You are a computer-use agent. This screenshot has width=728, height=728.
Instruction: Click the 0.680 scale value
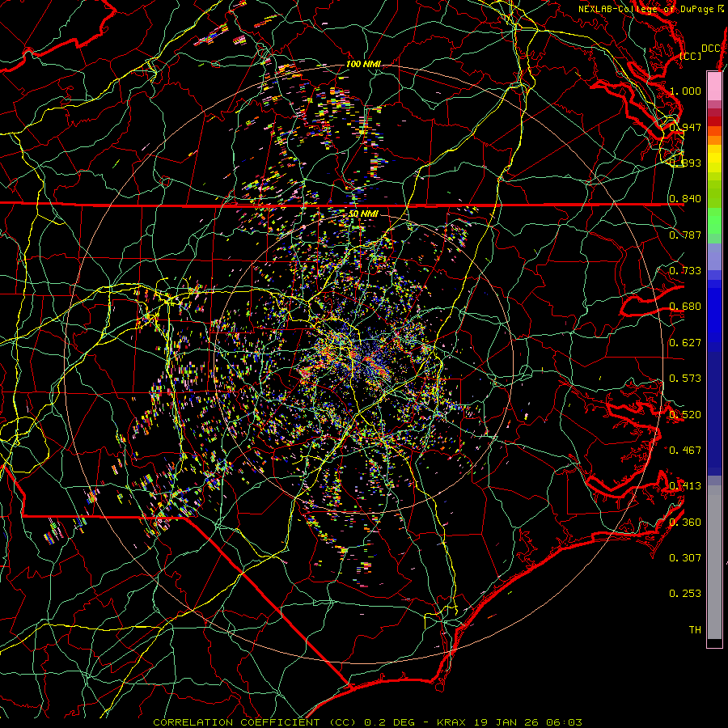click(x=685, y=307)
